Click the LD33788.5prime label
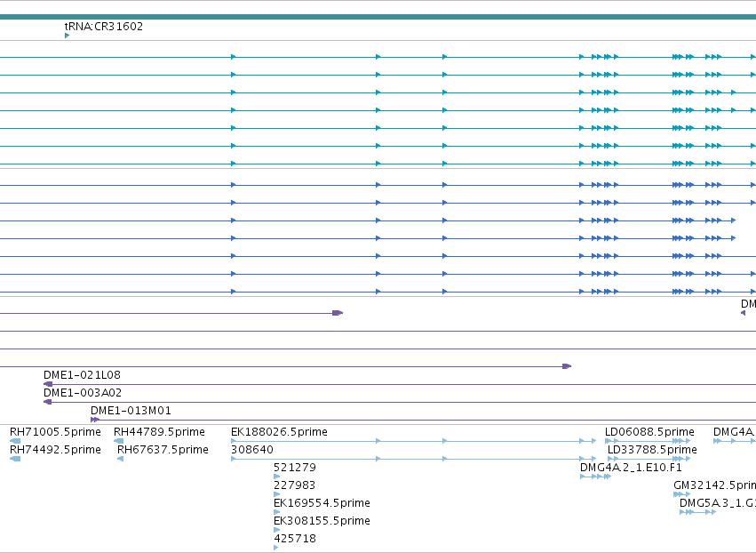 click(652, 450)
